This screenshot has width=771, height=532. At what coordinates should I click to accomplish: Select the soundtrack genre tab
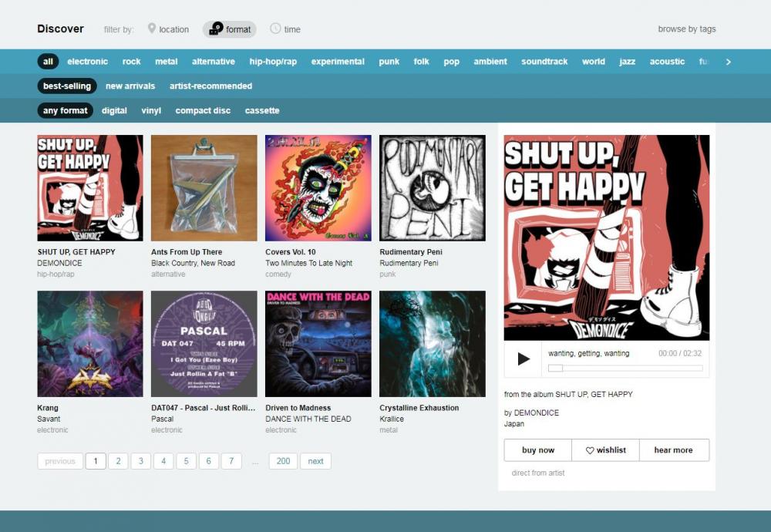click(544, 62)
